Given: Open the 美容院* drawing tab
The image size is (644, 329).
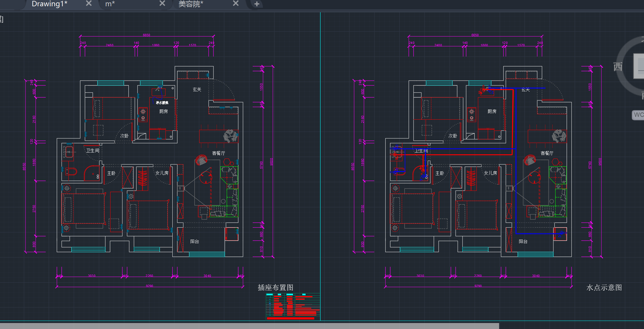Looking at the screenshot, I should coord(191,4).
